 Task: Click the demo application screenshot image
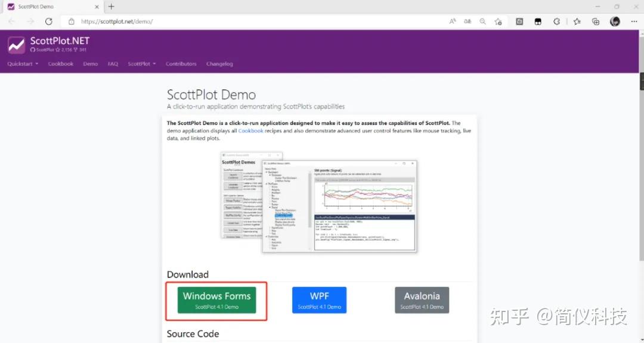[x=319, y=202]
